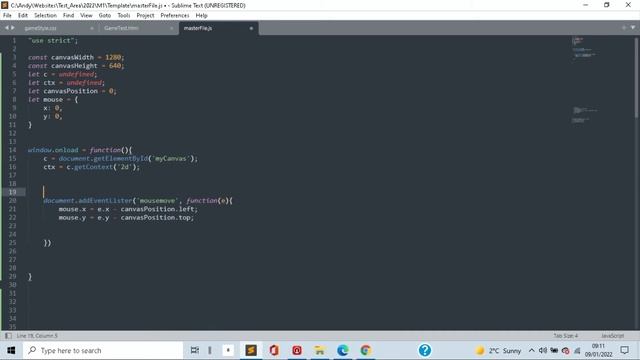Click the battery status tray icon

[554, 350]
